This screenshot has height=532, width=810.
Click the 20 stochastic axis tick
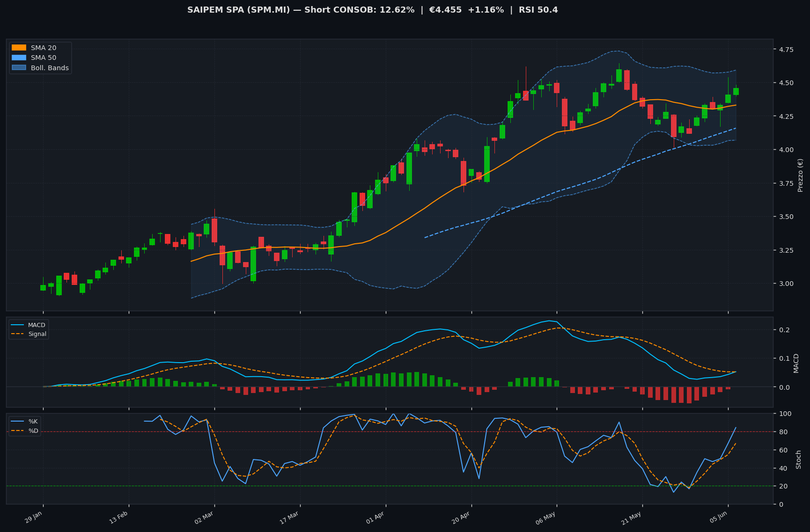(x=782, y=486)
